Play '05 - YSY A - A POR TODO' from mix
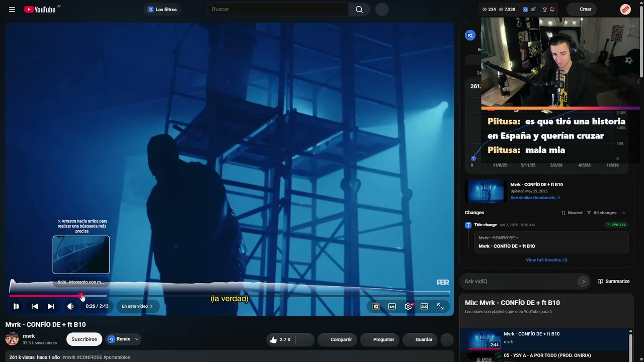The height and width of the screenshot is (362, 644). coord(545,356)
